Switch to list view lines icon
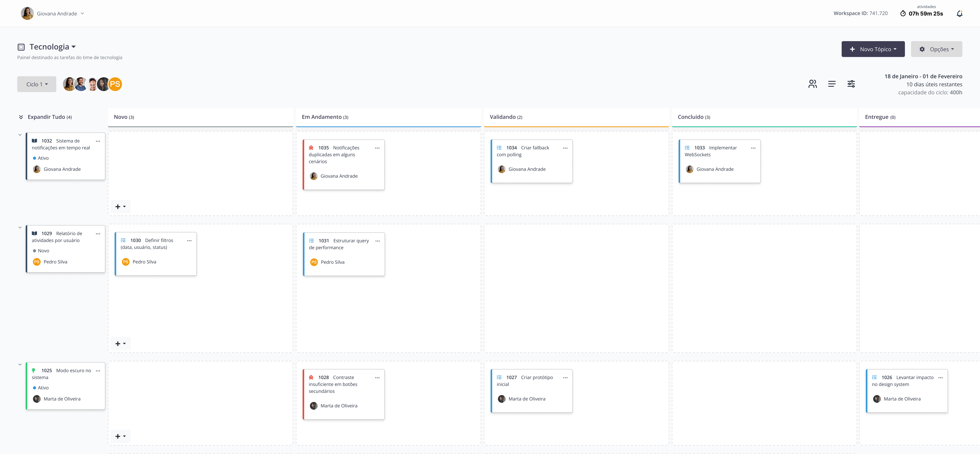Viewport: 980px width, 454px height. (832, 84)
